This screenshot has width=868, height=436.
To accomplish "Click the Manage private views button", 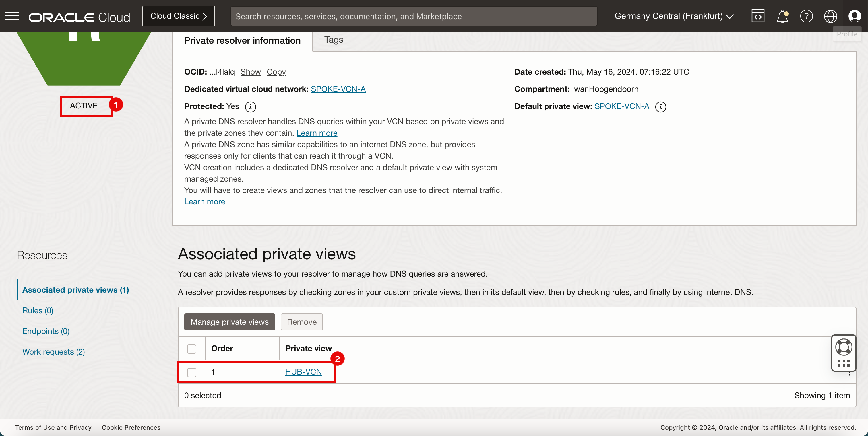I will click(229, 322).
